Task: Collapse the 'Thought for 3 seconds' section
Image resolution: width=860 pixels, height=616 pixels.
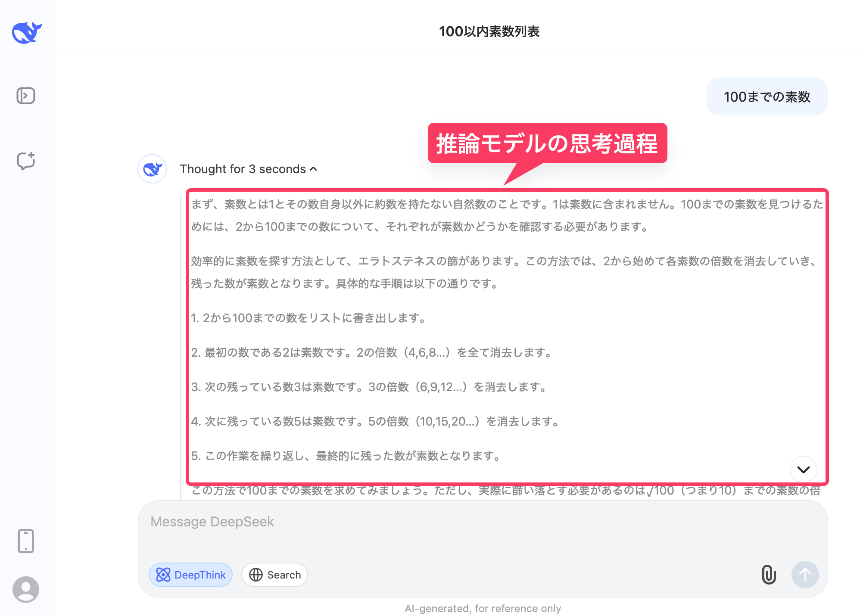Action: [243, 169]
